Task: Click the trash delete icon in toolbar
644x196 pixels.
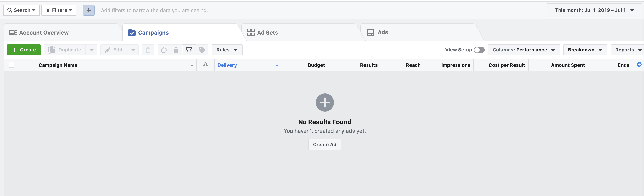Action: click(176, 50)
